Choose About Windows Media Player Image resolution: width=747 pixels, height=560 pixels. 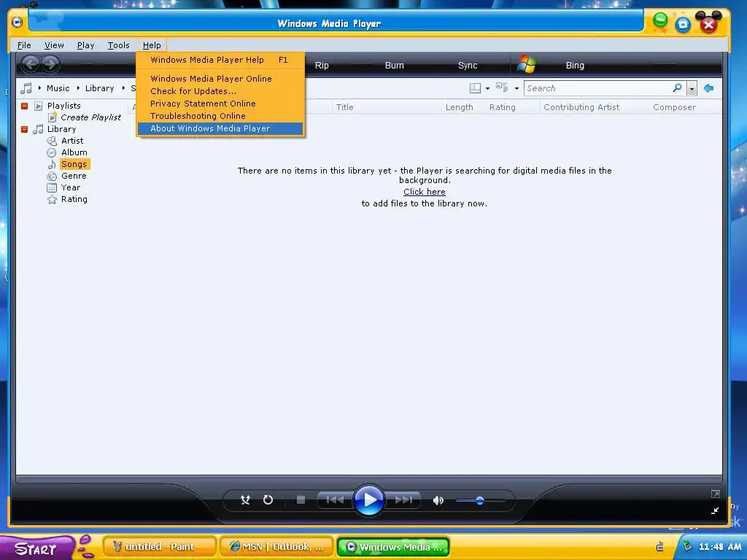click(220, 128)
